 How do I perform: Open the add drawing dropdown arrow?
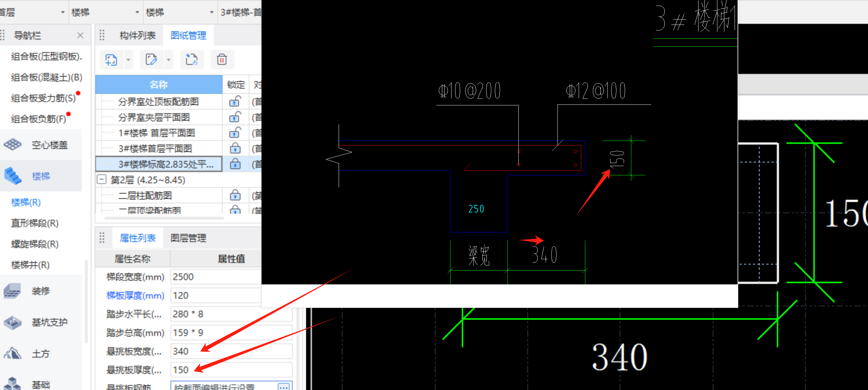[x=128, y=60]
